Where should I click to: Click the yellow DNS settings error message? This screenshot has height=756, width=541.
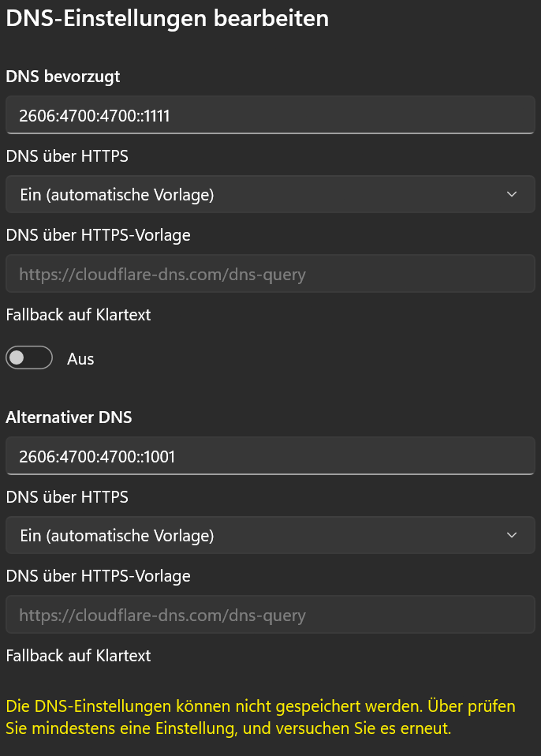click(x=260, y=717)
